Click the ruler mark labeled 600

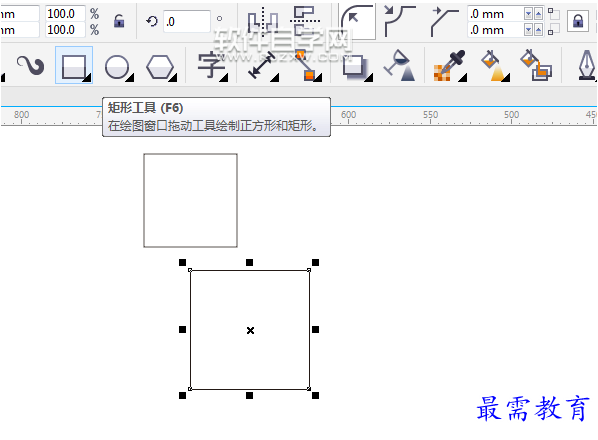point(348,114)
